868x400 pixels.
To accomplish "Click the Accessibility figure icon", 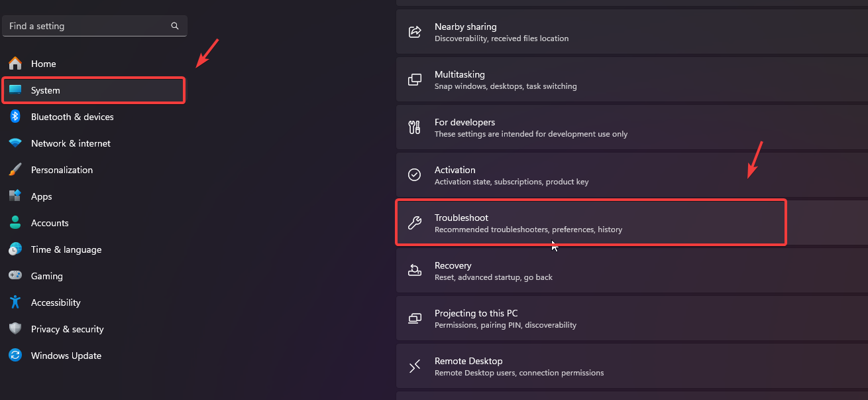I will click(15, 302).
